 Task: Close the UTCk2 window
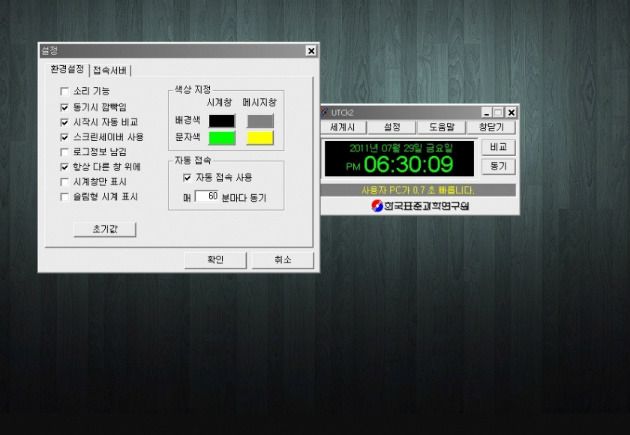click(511, 113)
